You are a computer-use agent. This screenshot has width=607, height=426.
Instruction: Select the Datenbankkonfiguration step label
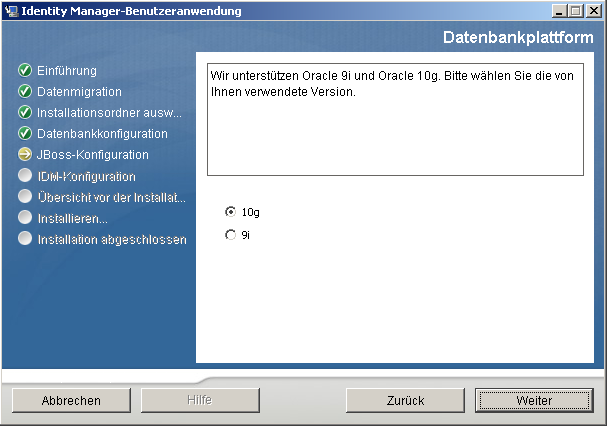click(x=102, y=134)
